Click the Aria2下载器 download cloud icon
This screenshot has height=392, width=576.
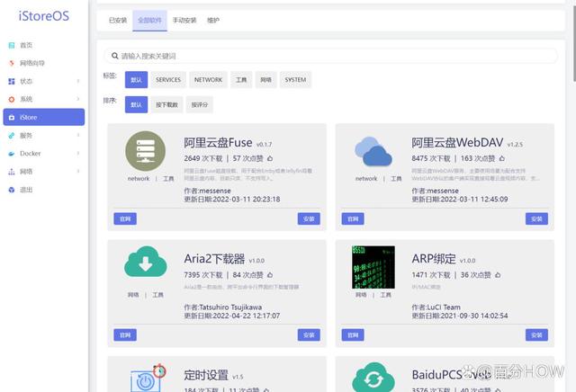click(146, 262)
